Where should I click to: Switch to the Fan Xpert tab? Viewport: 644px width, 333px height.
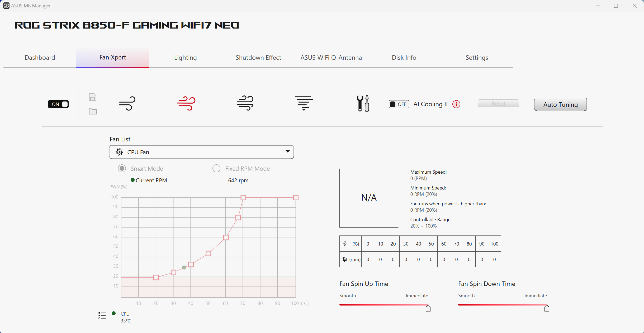click(x=113, y=58)
